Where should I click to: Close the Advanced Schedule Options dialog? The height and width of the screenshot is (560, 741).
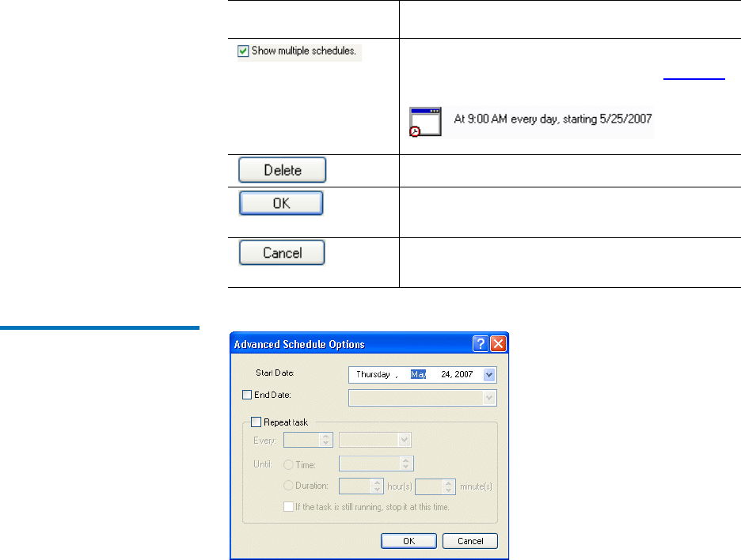pos(498,344)
